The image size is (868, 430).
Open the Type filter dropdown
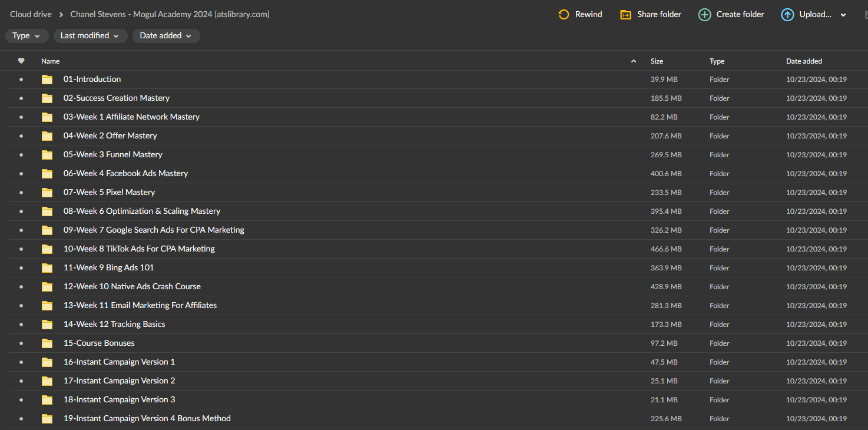click(x=26, y=36)
